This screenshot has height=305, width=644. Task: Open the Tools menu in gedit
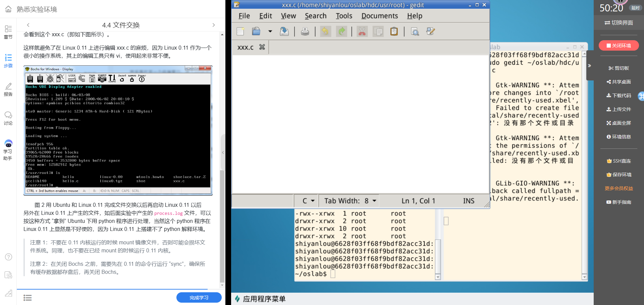click(344, 16)
